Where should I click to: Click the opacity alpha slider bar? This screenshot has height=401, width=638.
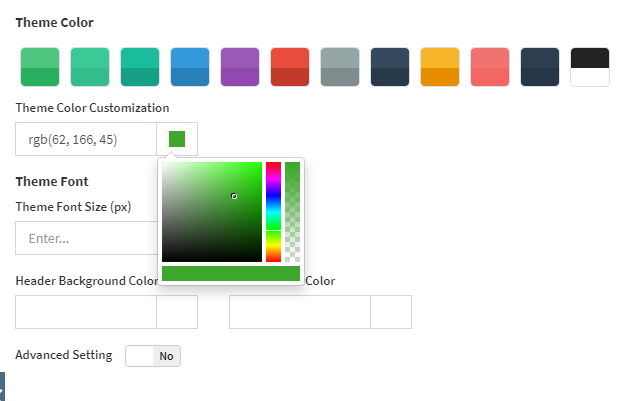pos(292,211)
